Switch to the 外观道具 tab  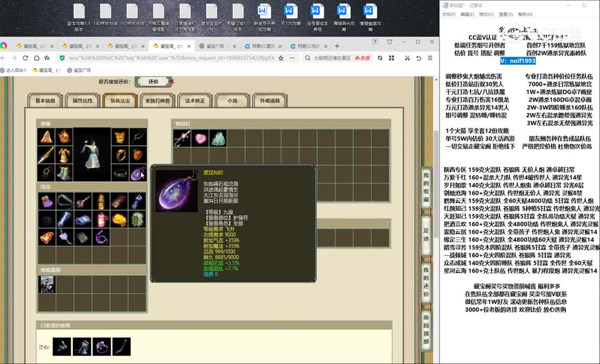coord(270,101)
